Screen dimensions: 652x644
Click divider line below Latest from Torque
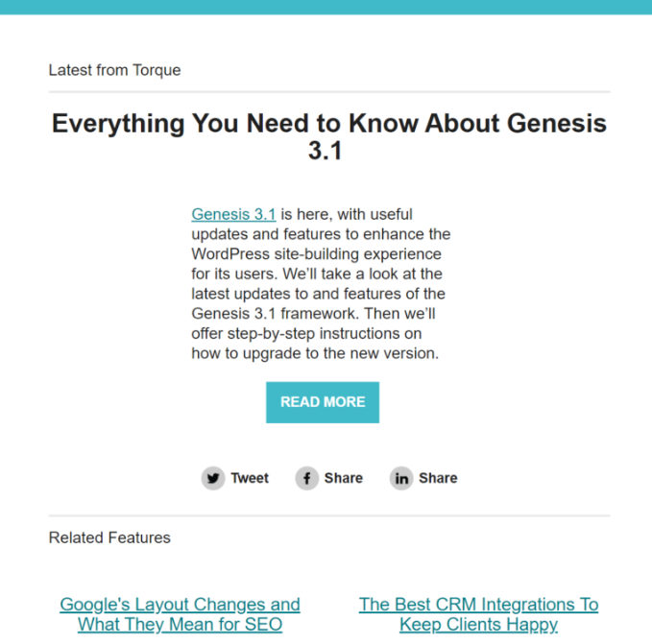[328, 92]
